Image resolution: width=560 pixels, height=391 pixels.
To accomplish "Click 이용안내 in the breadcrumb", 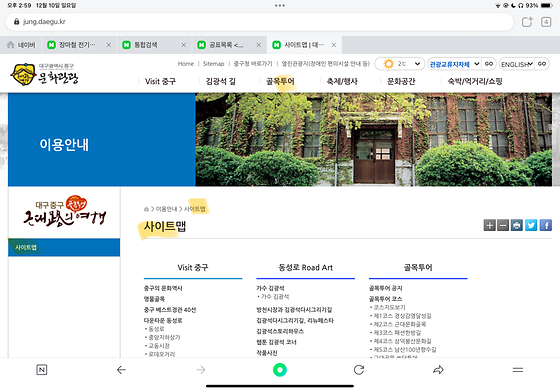I will [x=166, y=209].
